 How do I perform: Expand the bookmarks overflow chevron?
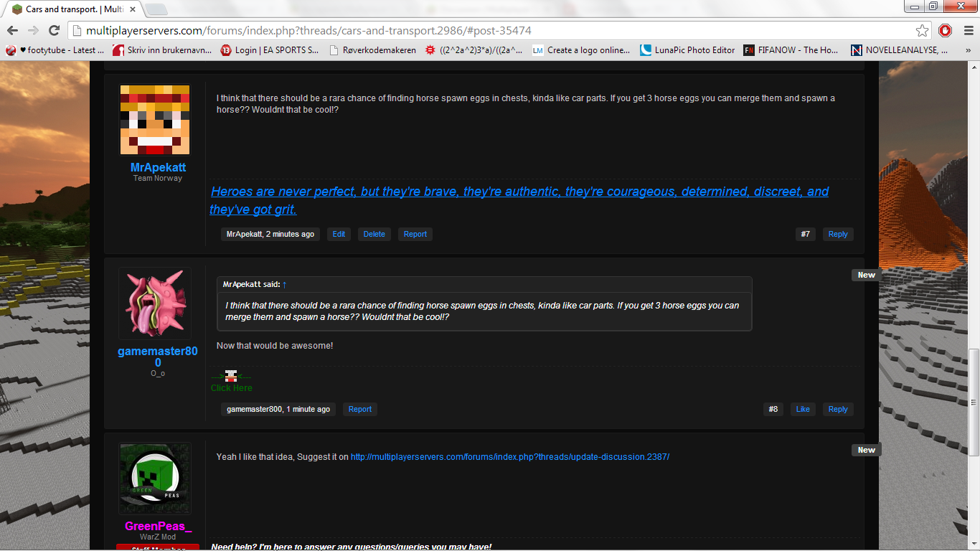968,50
